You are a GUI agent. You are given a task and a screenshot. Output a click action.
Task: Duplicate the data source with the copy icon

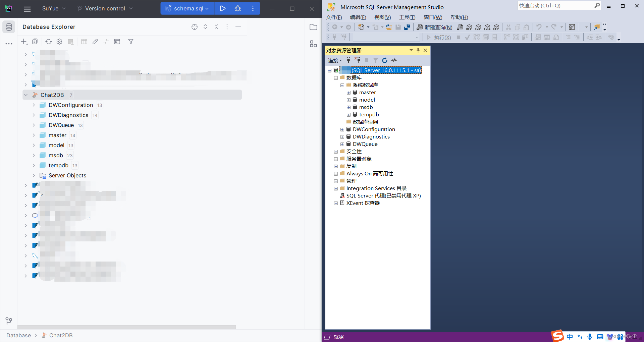tap(35, 42)
